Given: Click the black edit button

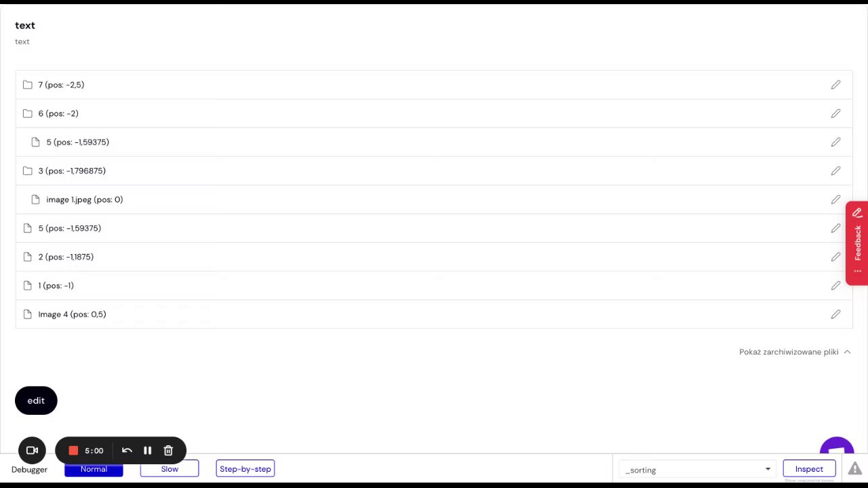Looking at the screenshot, I should [x=36, y=401].
